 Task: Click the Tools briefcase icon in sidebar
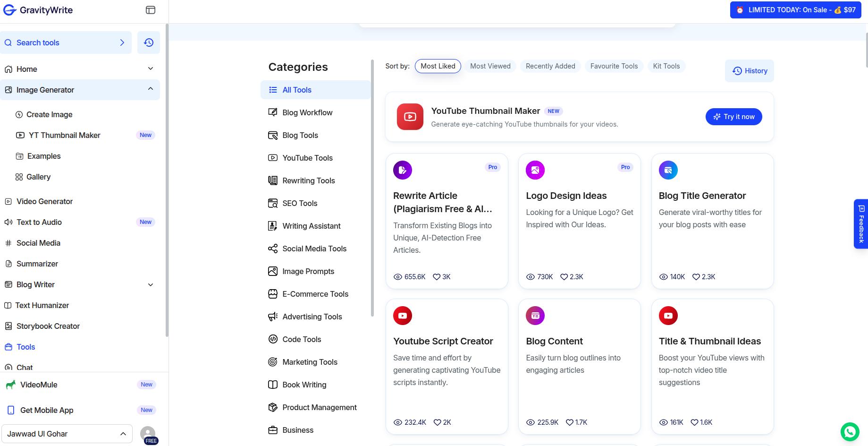pos(8,347)
